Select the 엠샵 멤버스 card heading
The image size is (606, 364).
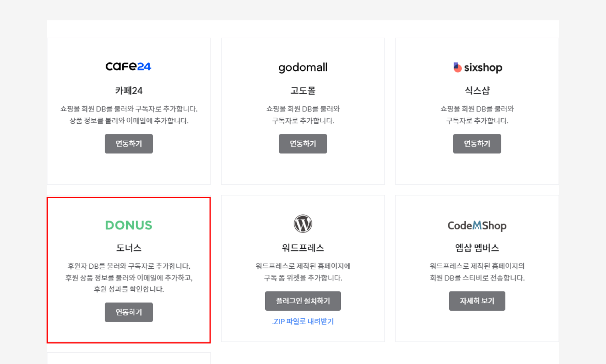(x=477, y=248)
